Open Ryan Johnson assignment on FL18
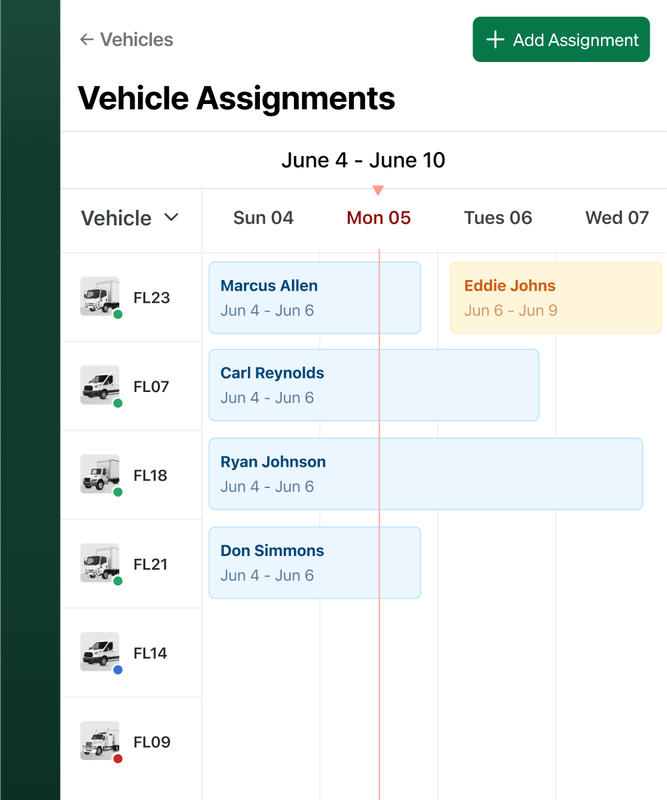The width and height of the screenshot is (667, 800). point(426,473)
